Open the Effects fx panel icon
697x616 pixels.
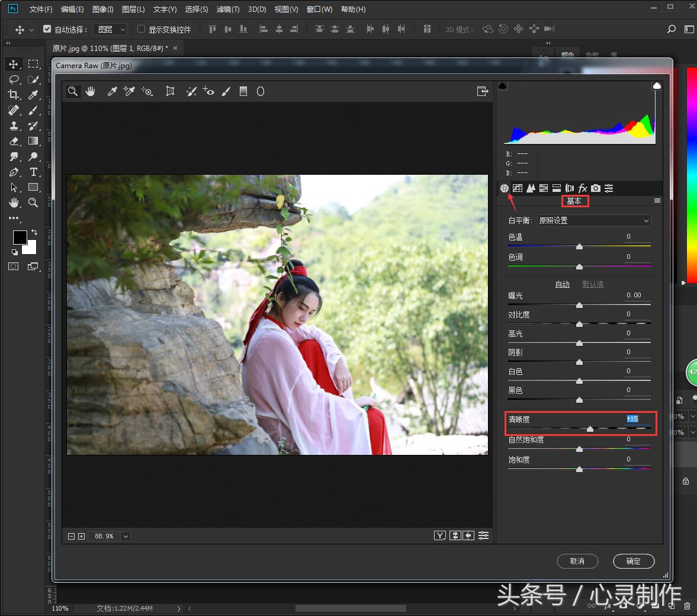(x=583, y=188)
